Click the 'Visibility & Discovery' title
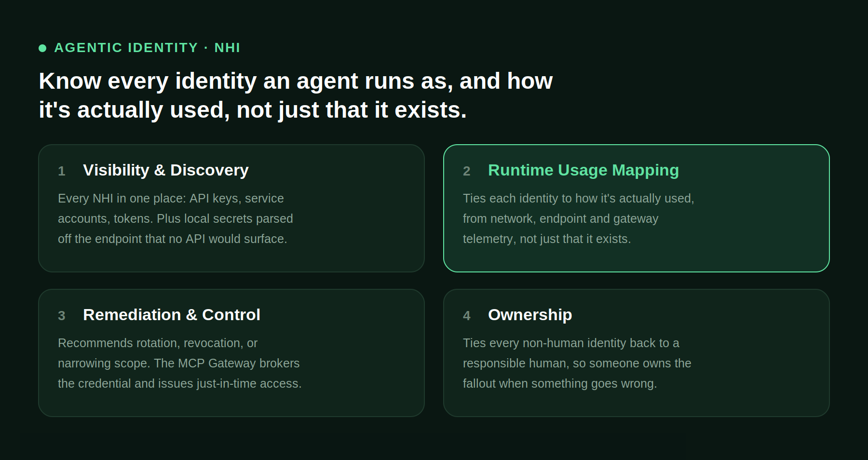 166,170
